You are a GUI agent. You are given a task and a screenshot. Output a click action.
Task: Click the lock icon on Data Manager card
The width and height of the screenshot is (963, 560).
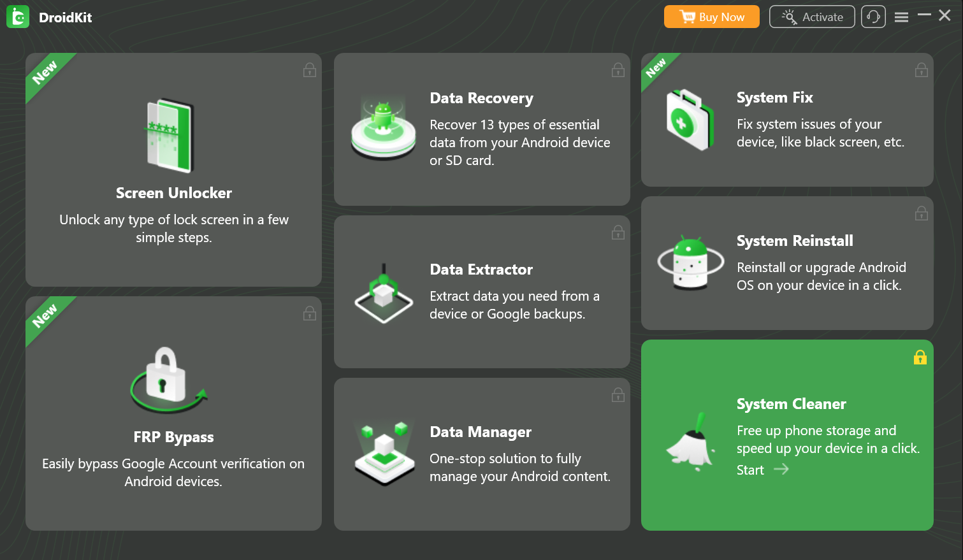618,395
